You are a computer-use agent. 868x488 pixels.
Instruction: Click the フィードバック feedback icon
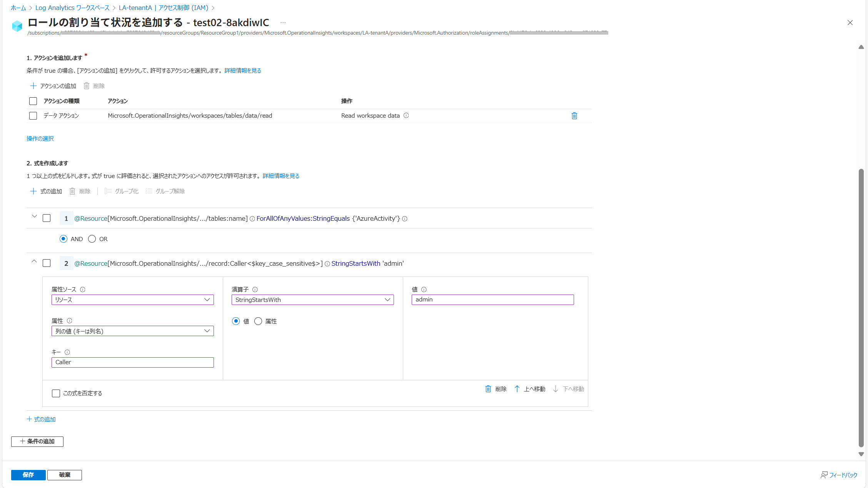pyautogui.click(x=824, y=475)
